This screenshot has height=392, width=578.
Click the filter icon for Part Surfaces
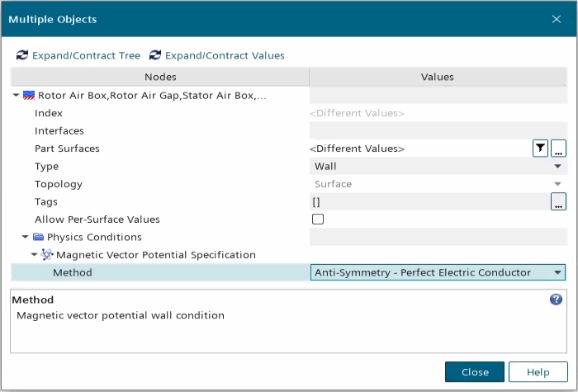point(539,149)
